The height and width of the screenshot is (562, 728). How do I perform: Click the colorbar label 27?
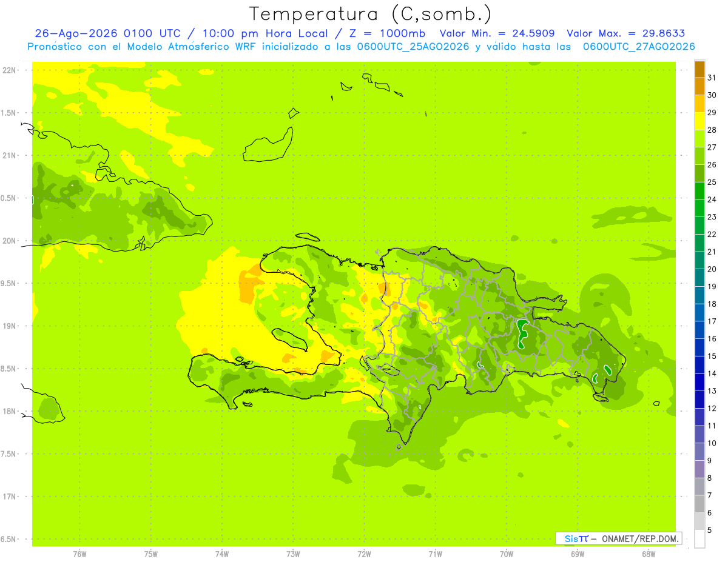712,147
